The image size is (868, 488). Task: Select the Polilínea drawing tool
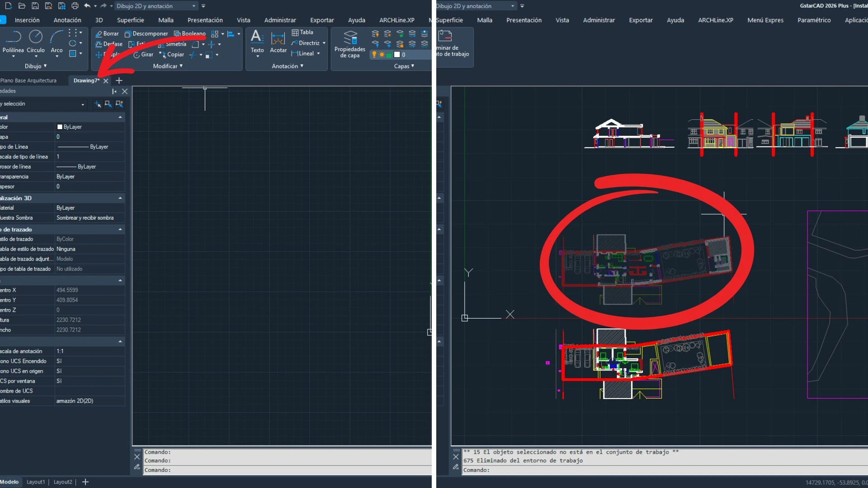click(13, 43)
